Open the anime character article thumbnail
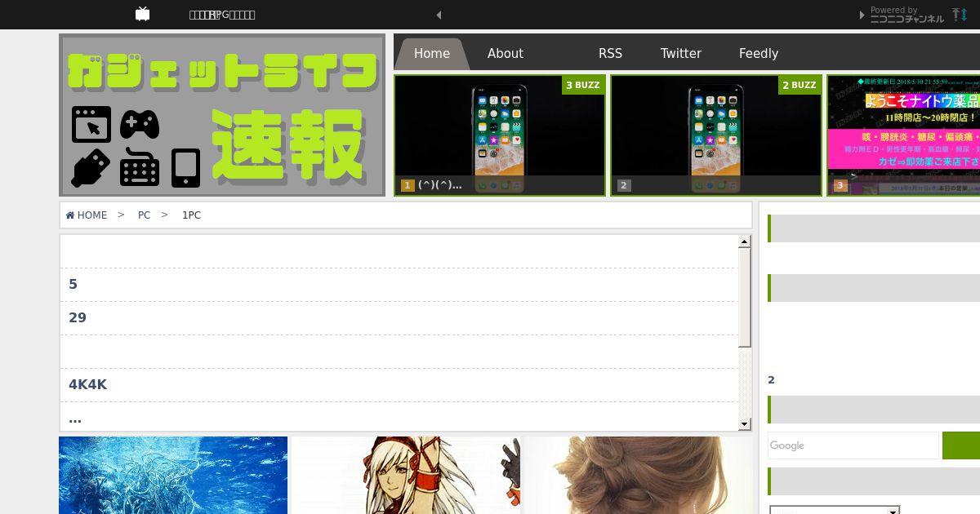 [x=406, y=475]
